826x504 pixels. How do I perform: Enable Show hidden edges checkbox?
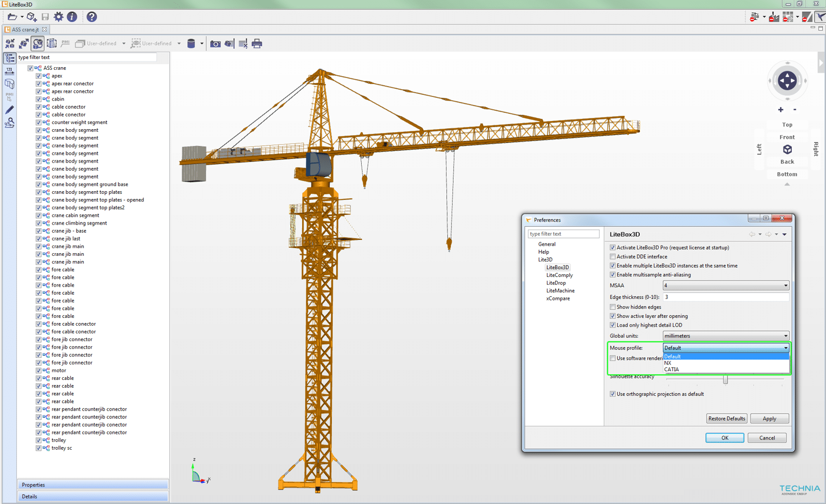613,307
